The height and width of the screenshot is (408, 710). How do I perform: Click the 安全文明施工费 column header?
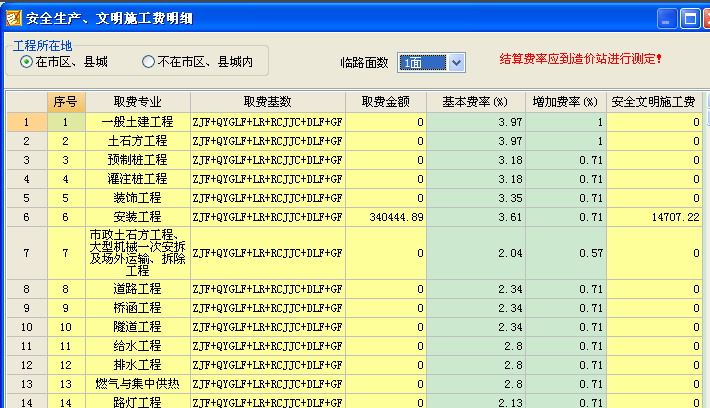click(653, 102)
